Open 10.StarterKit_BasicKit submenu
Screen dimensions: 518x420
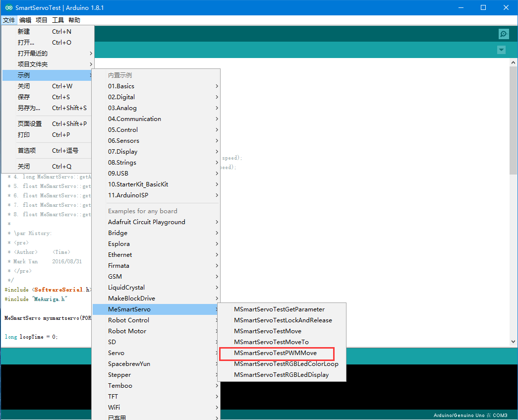click(x=156, y=184)
